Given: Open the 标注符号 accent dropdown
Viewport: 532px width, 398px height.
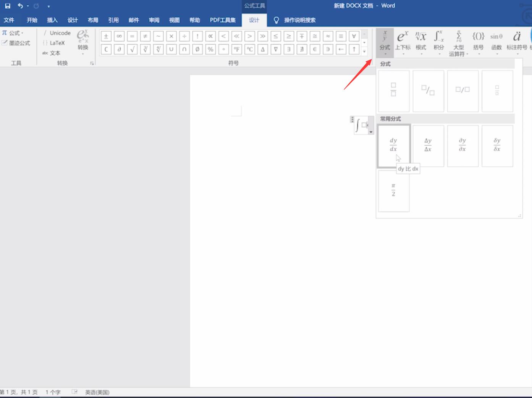Looking at the screenshot, I should pos(517,42).
